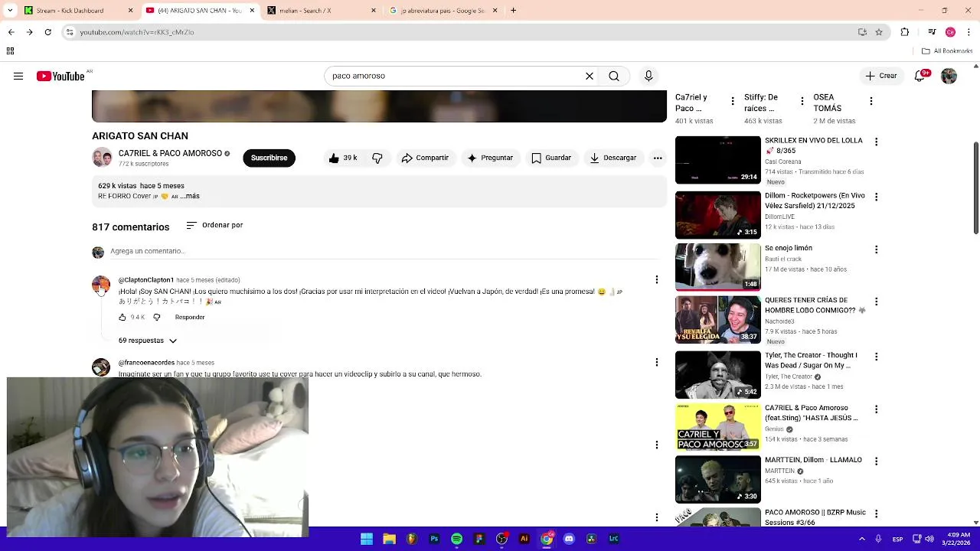Go to the YouTube home logo
This screenshot has height=551, width=980.
60,76
